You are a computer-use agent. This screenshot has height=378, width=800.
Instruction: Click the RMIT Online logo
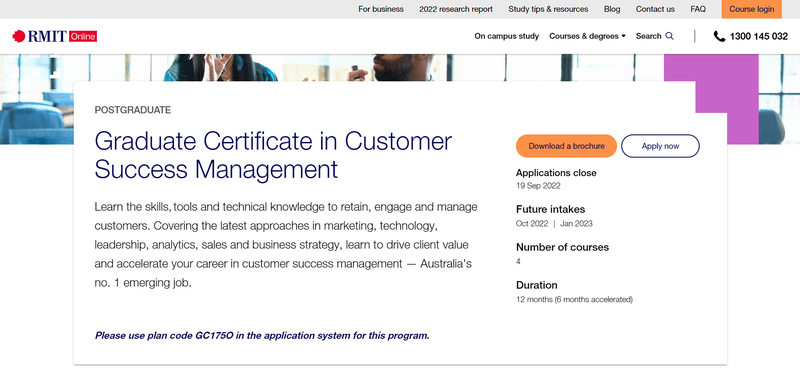point(55,36)
